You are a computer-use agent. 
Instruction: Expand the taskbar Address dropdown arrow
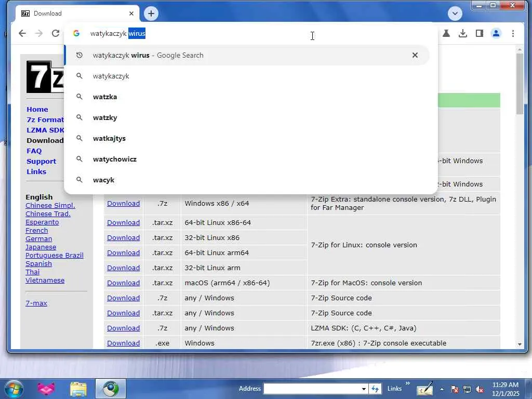(x=364, y=389)
